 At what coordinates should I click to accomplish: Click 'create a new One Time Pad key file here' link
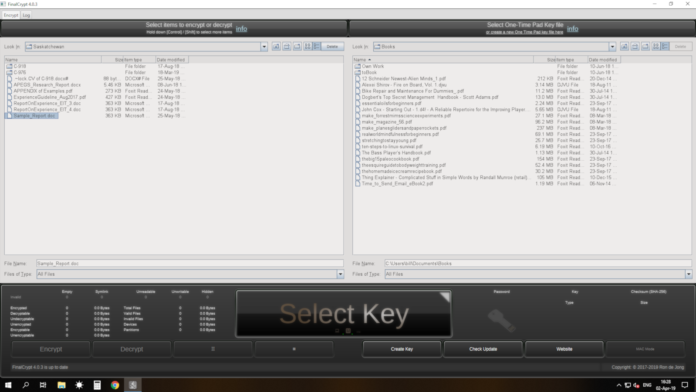click(525, 32)
